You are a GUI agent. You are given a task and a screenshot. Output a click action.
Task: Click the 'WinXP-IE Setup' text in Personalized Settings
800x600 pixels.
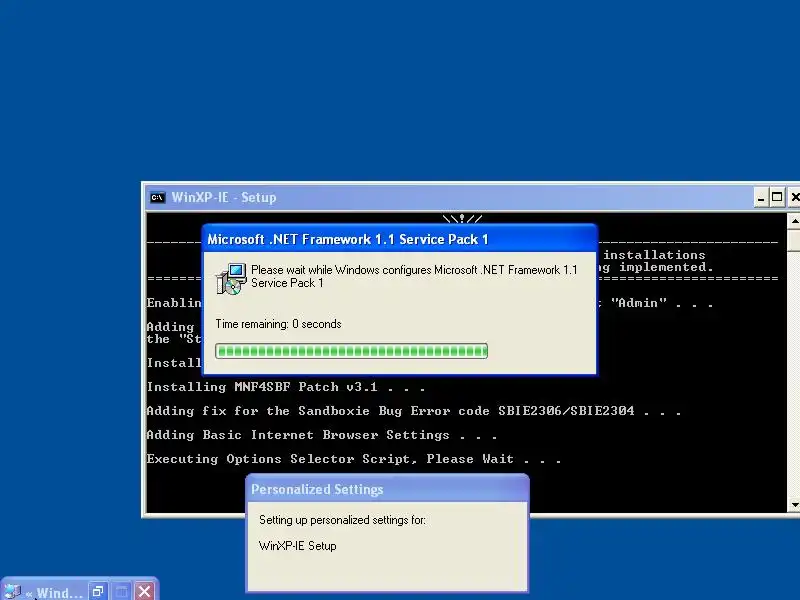(x=297, y=546)
